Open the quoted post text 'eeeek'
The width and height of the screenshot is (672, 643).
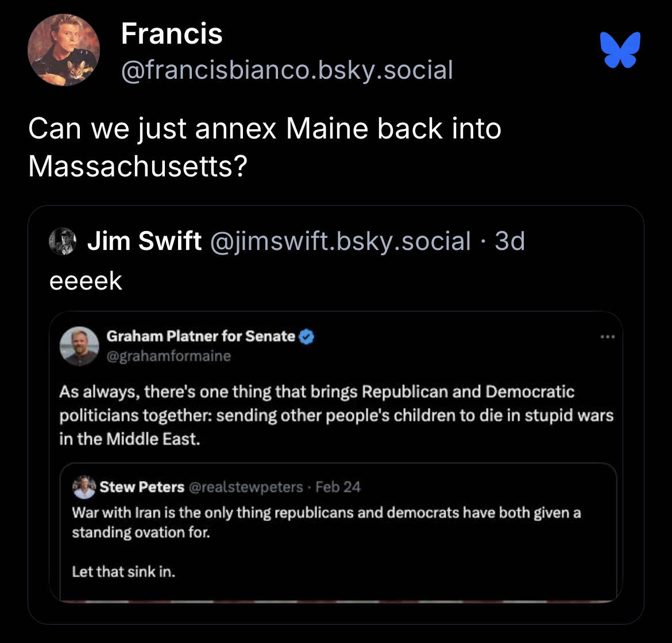pyautogui.click(x=86, y=281)
